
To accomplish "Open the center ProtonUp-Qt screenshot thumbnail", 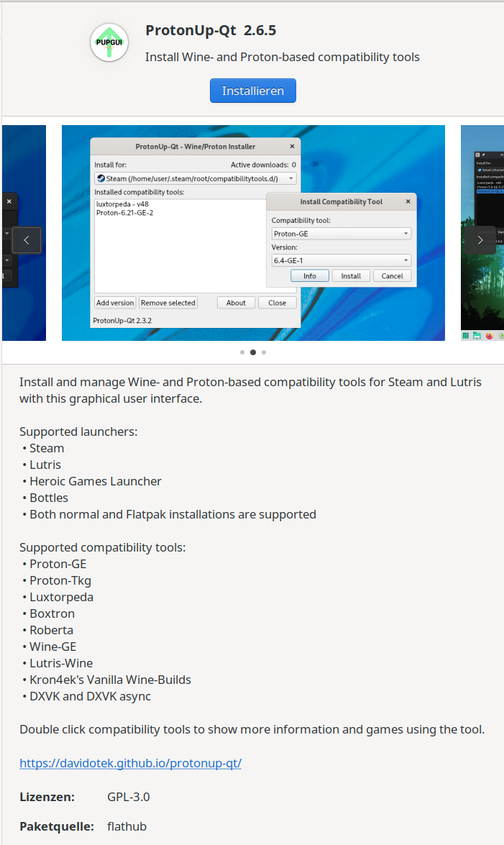I will point(253,233).
